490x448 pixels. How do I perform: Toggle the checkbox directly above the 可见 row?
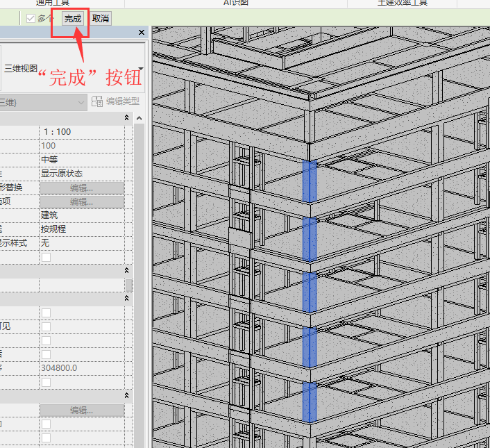coord(47,313)
